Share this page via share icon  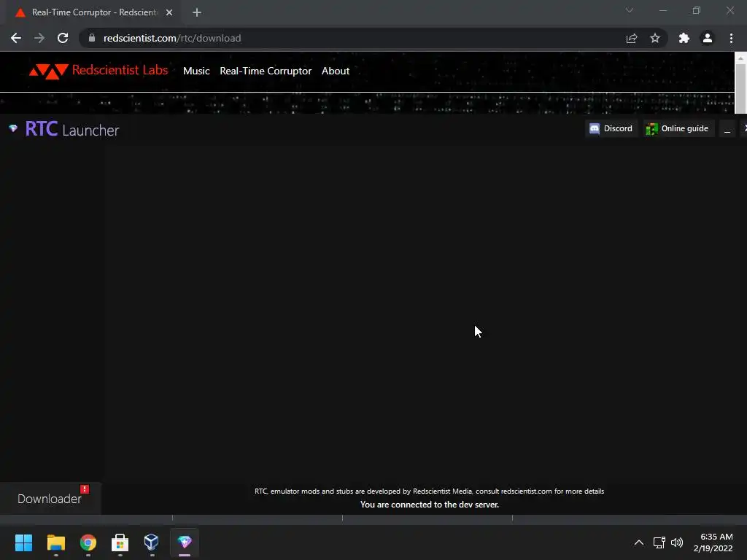tap(632, 38)
